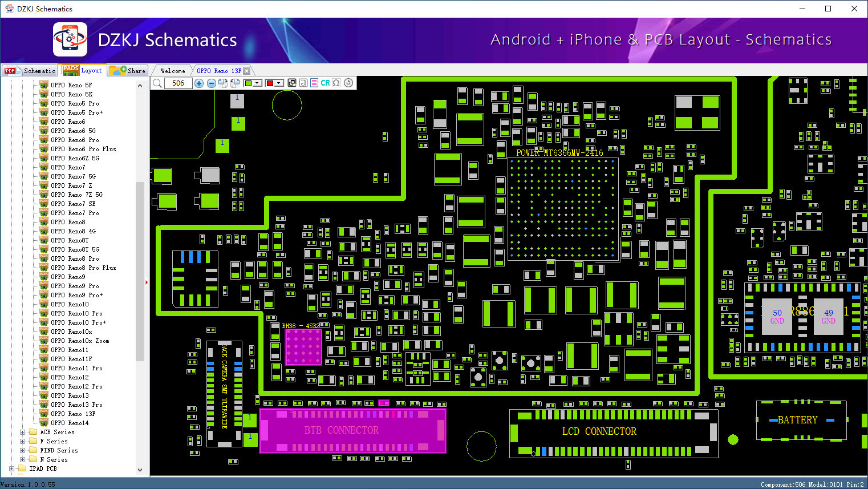Click the FIND Series folder icon
Screen dimensions: 868x489
(x=33, y=450)
